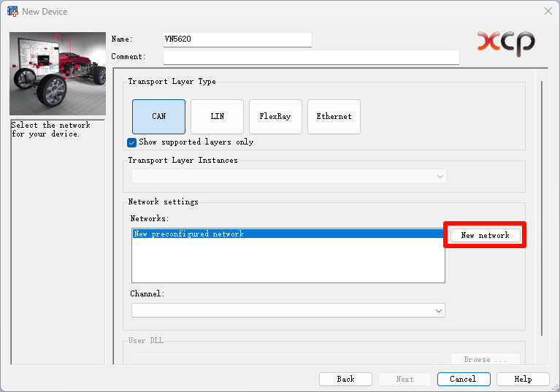Screen dimensions: 560x392
Task: Choose FlexRay transport layer
Action: [x=275, y=117]
